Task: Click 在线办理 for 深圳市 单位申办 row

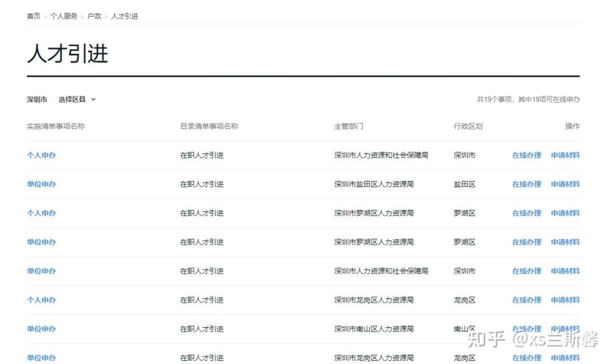Action: (527, 271)
